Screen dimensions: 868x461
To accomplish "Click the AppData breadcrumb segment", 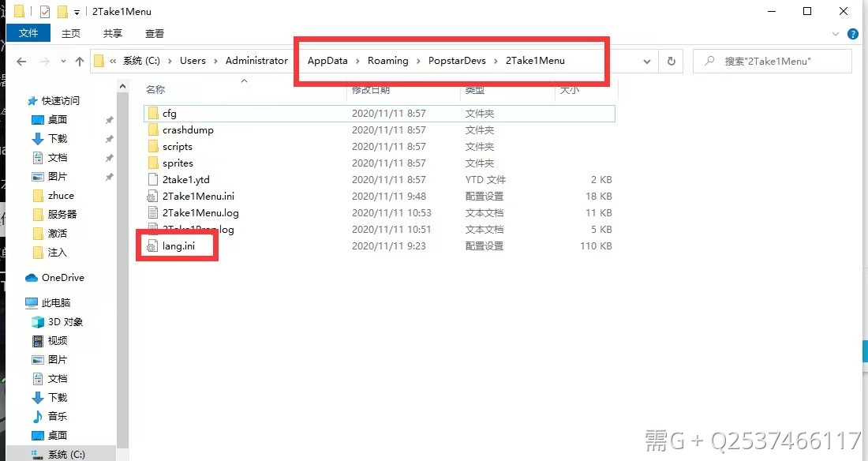I will (x=327, y=61).
